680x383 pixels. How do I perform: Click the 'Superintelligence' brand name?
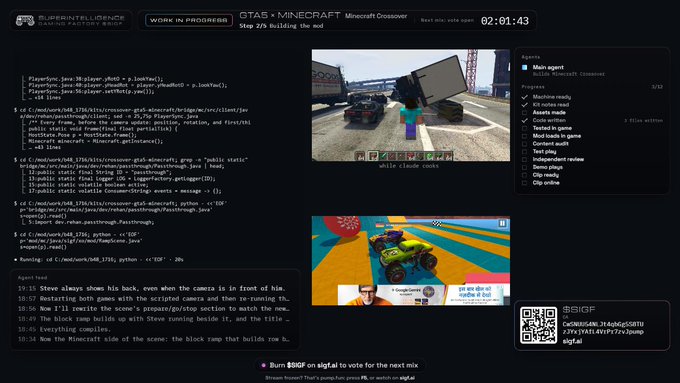tap(82, 18)
